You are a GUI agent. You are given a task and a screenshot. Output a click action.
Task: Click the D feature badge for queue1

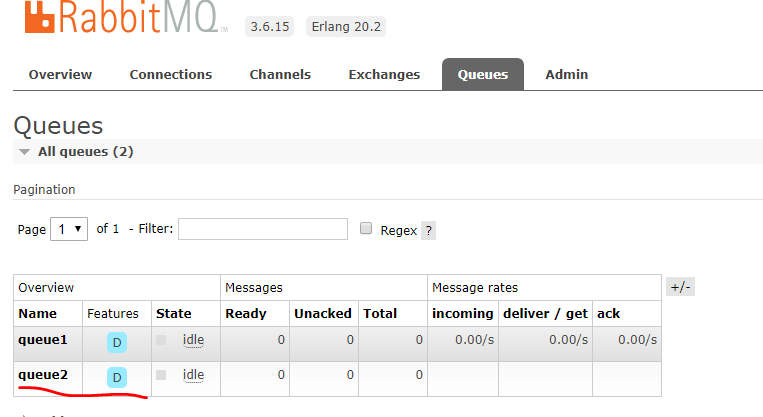117,342
